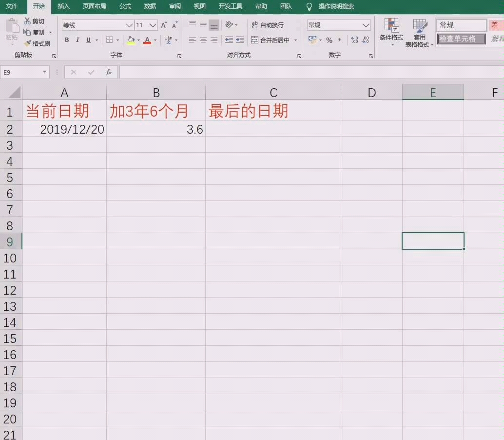Select row 9 header
The width and height of the screenshot is (504, 440).
(11, 241)
